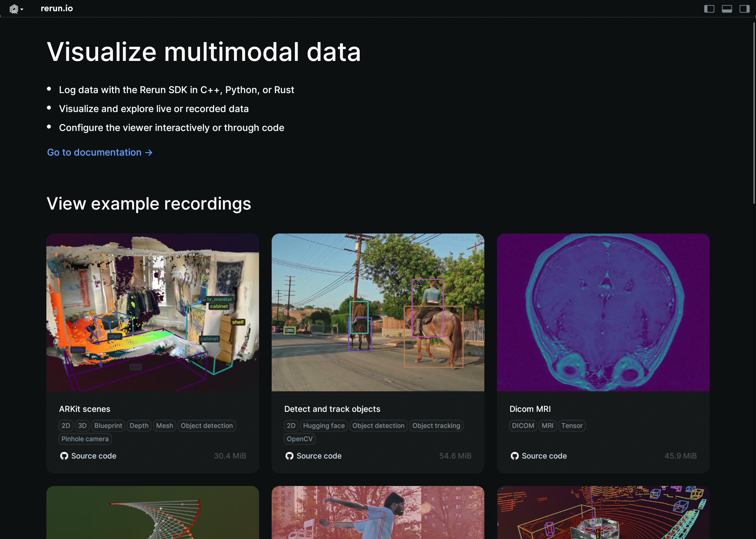Screen dimensions: 756x539
Task: Click the Pinhole camera tag
Action: click(85, 439)
